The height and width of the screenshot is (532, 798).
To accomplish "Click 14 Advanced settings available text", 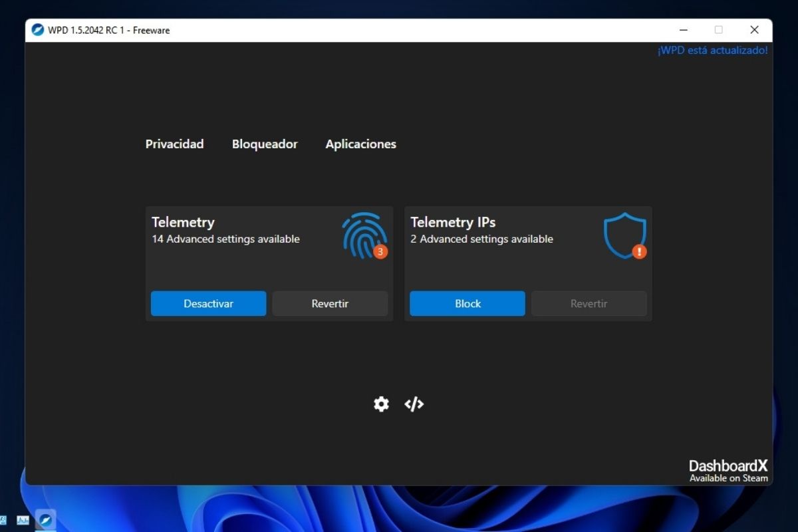I will (225, 239).
